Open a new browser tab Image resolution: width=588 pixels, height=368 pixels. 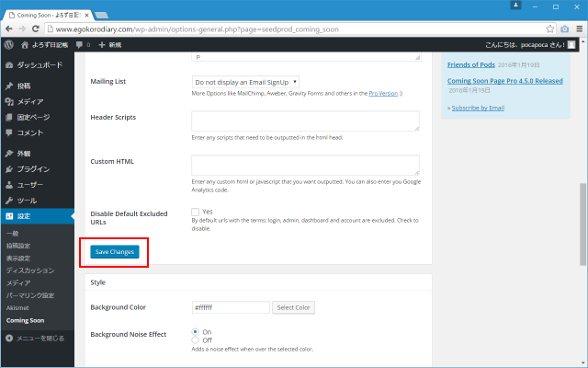pos(101,15)
